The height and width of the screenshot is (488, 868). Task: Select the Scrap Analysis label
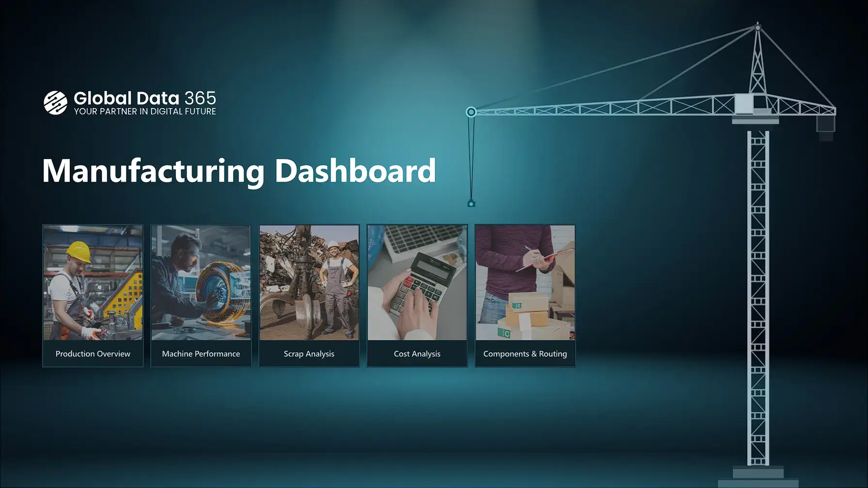pos(309,354)
